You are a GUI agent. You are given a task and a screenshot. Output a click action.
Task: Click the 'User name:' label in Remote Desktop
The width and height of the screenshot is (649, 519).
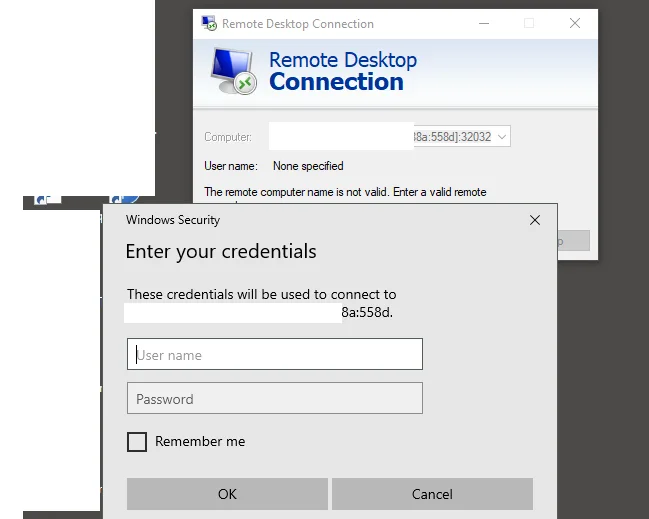pyautogui.click(x=231, y=166)
